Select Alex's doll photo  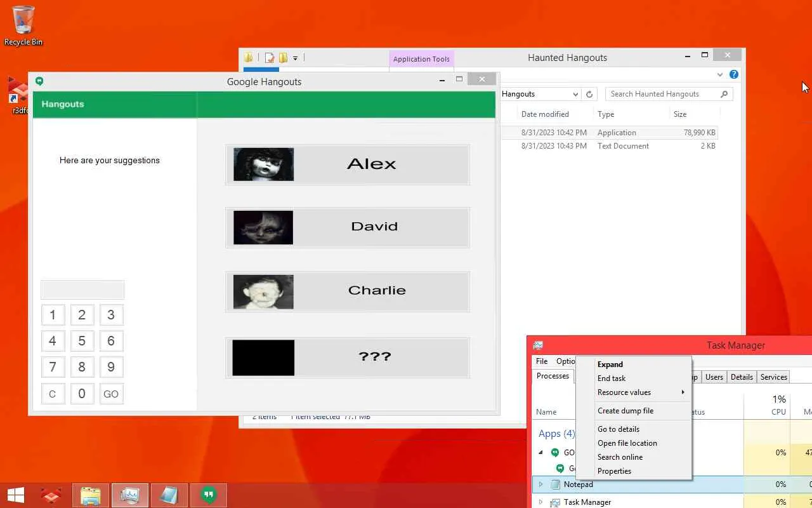263,164
